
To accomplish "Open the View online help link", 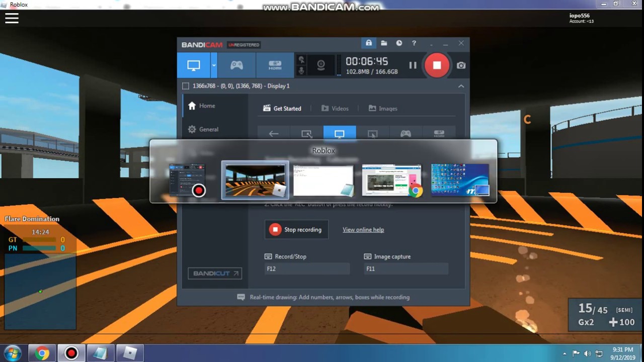I will pos(363,230).
